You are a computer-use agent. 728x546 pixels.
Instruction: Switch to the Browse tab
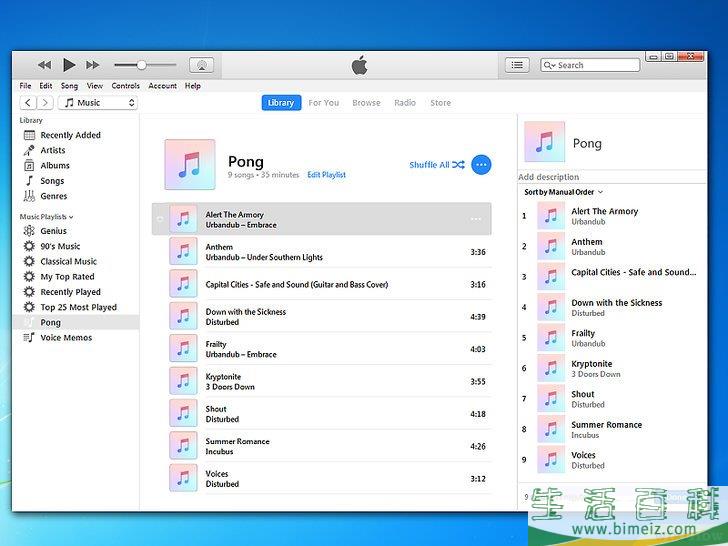click(x=366, y=103)
